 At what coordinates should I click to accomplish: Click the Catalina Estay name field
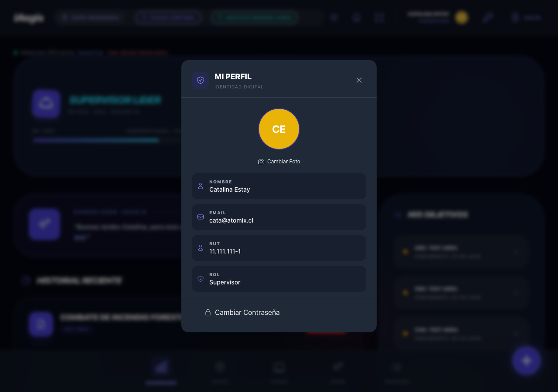[x=279, y=186]
